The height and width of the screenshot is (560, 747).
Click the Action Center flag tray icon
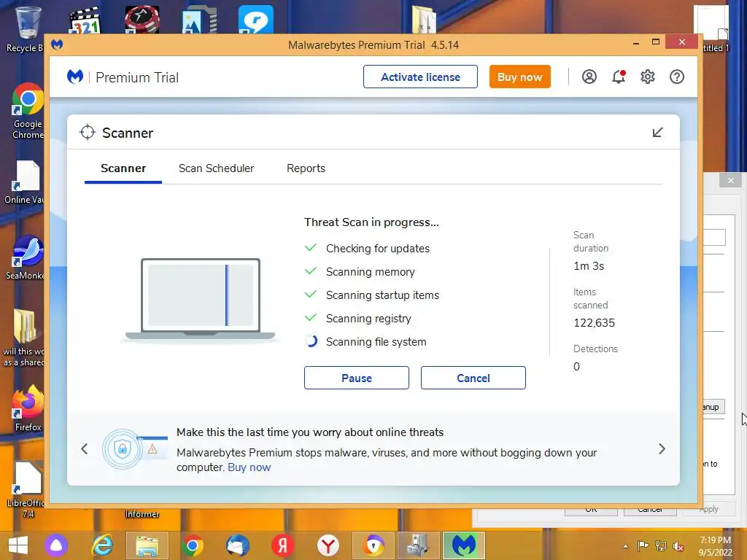643,546
